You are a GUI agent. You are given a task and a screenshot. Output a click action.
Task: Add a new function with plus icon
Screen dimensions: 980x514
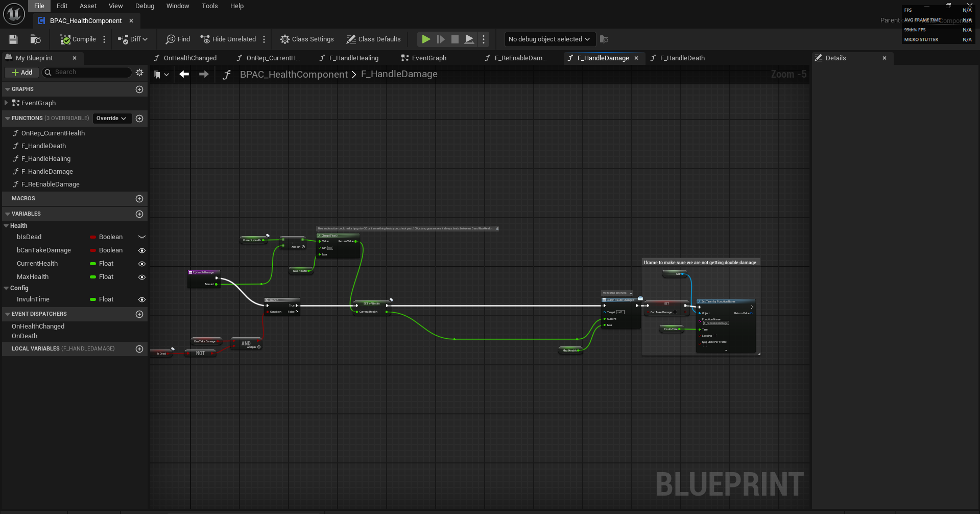point(139,119)
